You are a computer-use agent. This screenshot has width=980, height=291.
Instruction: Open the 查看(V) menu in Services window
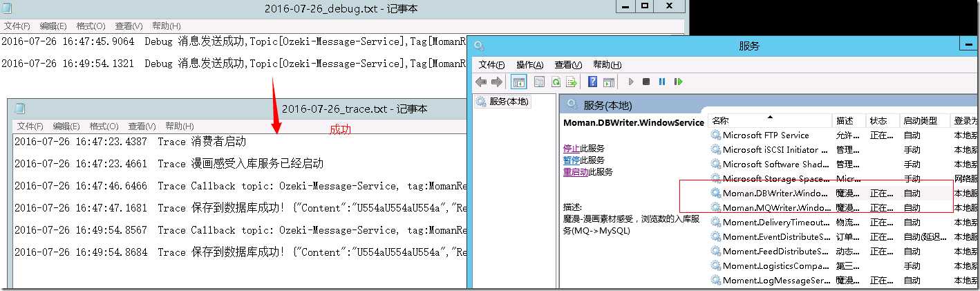(x=568, y=65)
